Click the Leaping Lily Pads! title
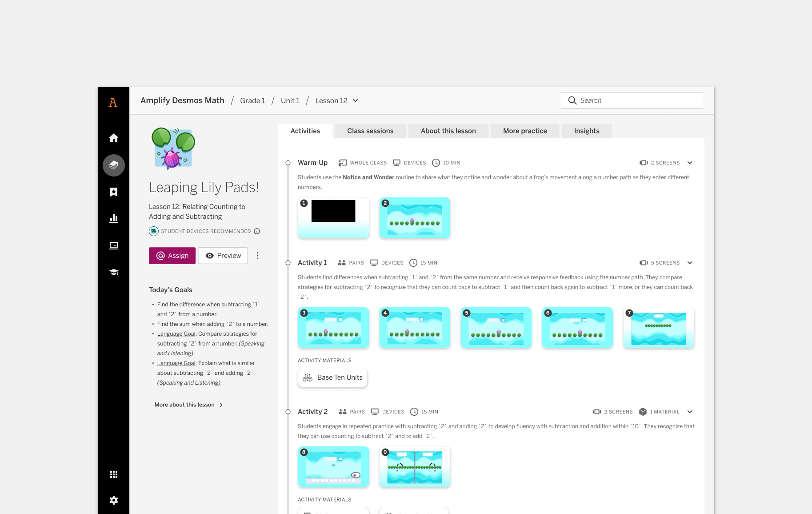The image size is (812, 514). point(204,187)
